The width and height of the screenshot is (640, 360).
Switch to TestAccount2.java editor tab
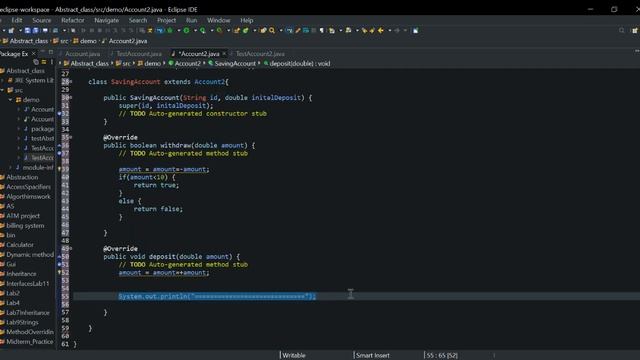coord(260,54)
